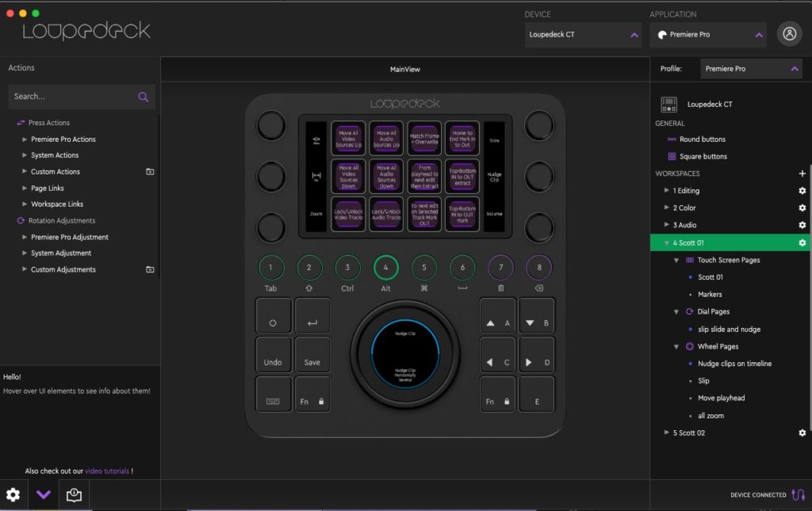Open the import/backup icon in bottom bar
Image resolution: width=812 pixels, height=511 pixels.
coord(74,495)
